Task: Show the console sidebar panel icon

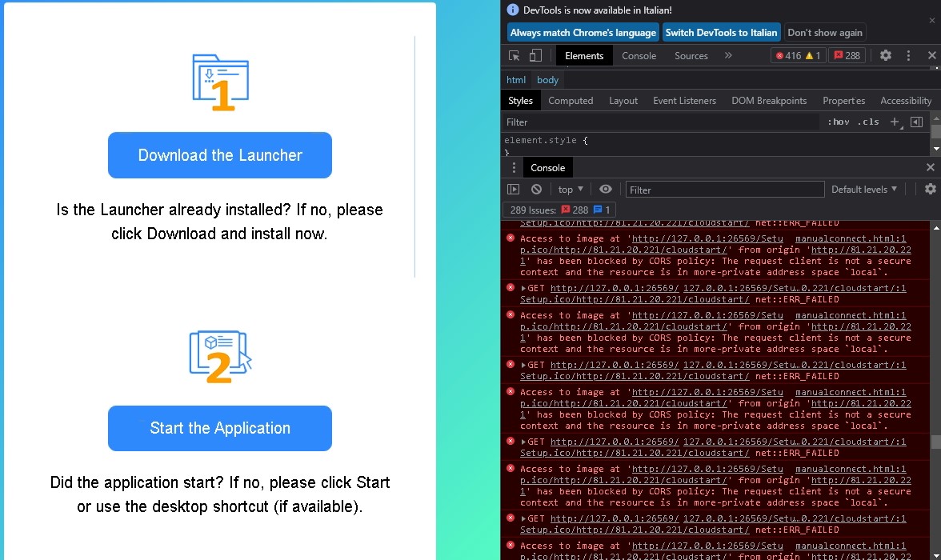Action: point(514,190)
